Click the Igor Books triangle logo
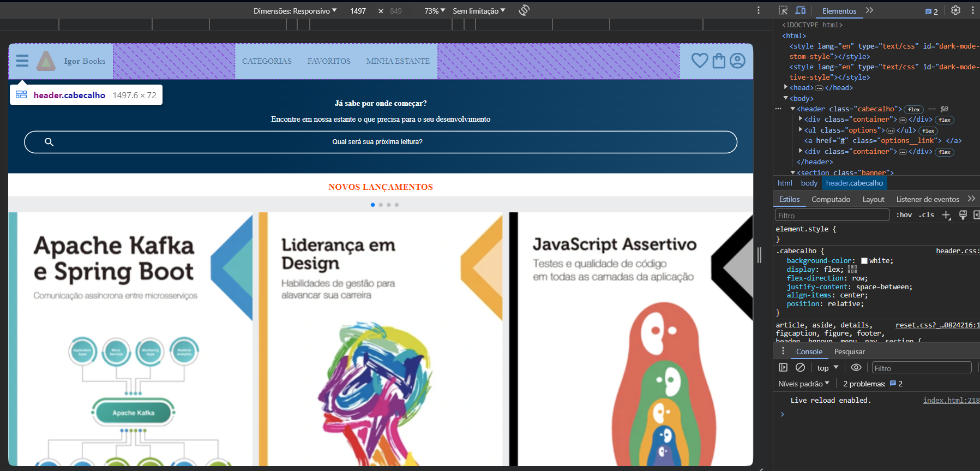Screen dimensions: 980x471 (x=46, y=61)
